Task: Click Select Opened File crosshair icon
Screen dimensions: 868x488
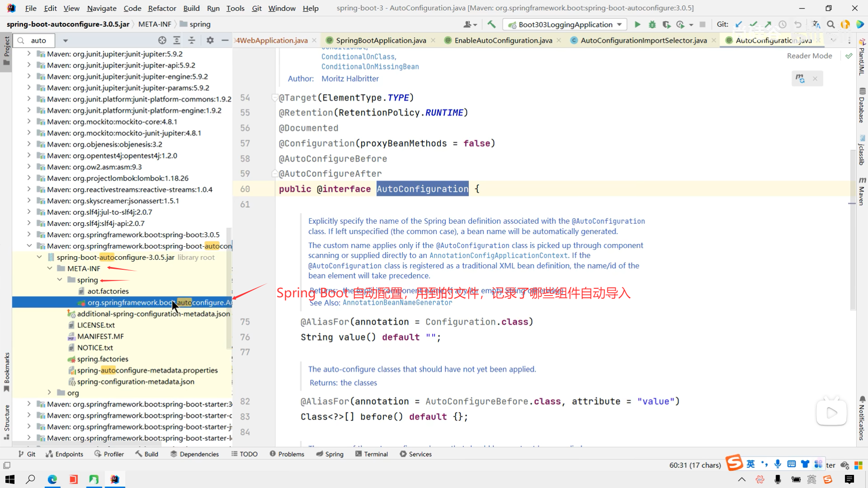Action: click(x=162, y=40)
